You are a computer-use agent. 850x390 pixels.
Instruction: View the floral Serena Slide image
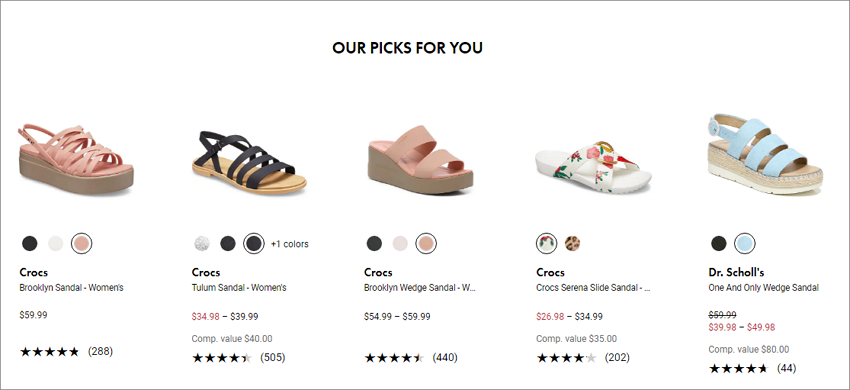(x=593, y=166)
